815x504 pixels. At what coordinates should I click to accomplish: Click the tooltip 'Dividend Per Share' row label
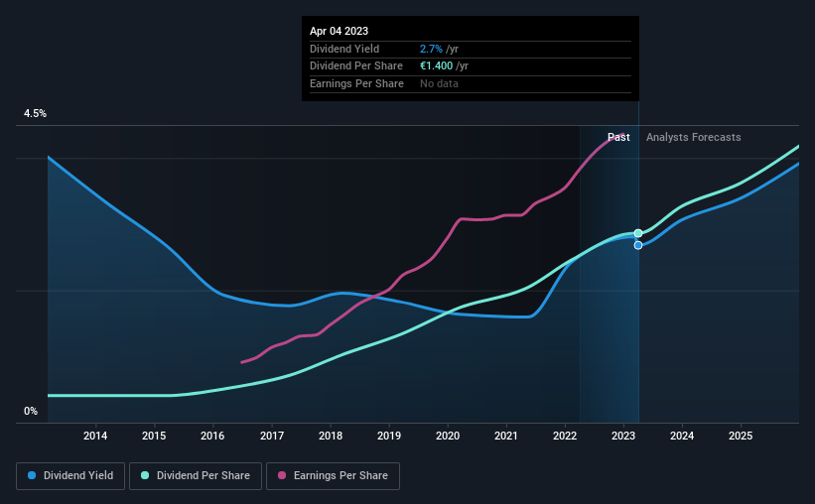356,66
